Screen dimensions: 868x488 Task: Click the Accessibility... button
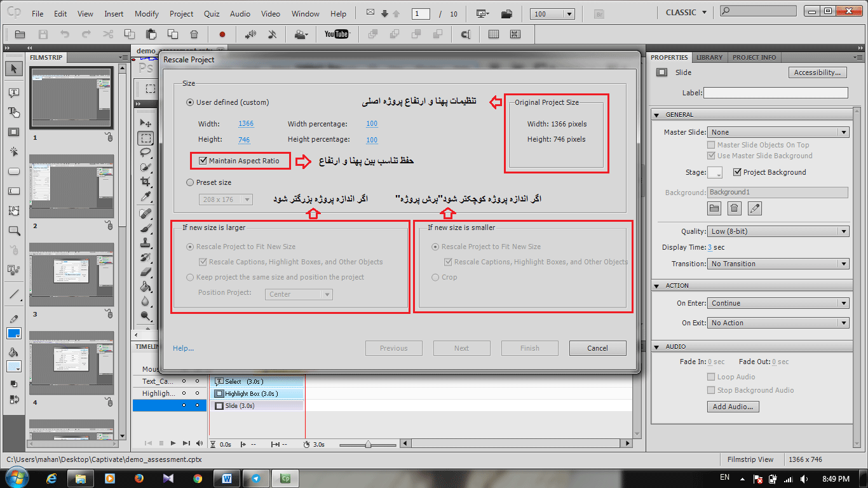pos(818,72)
